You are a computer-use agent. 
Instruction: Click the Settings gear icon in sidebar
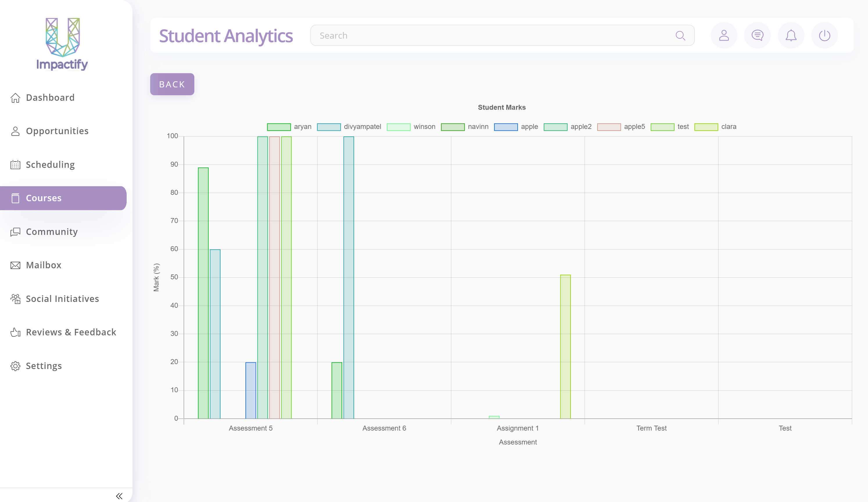[15, 366]
